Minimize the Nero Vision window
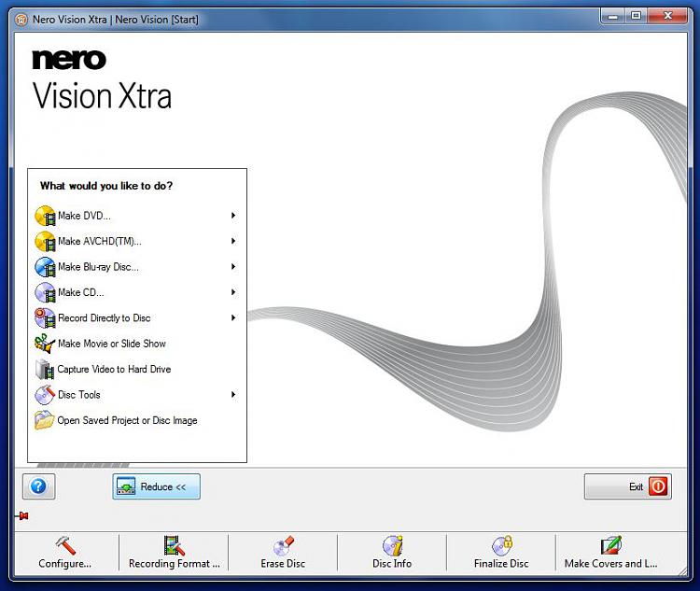 pyautogui.click(x=612, y=17)
